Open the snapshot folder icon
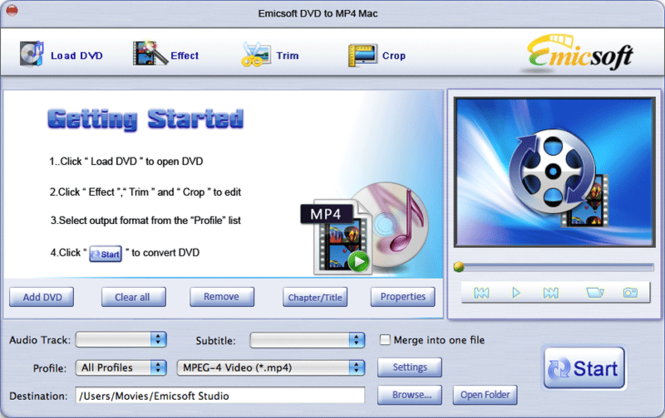This screenshot has height=418, width=665. pyautogui.click(x=595, y=293)
